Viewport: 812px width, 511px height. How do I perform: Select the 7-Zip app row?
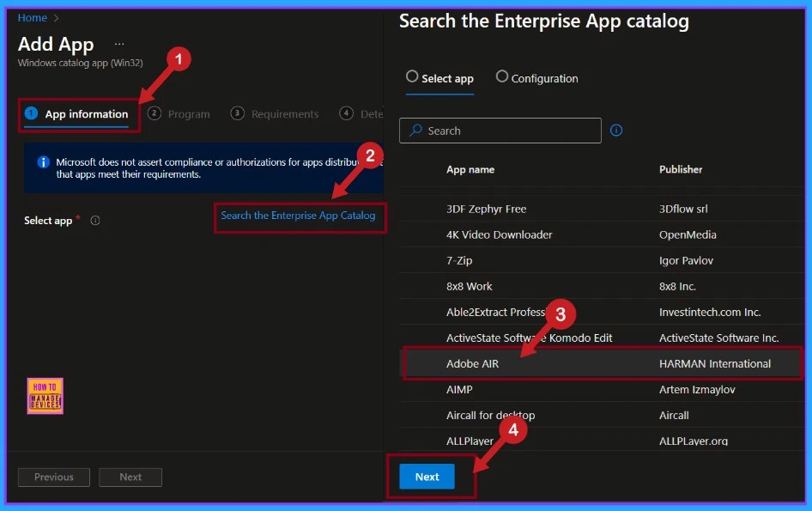point(601,261)
